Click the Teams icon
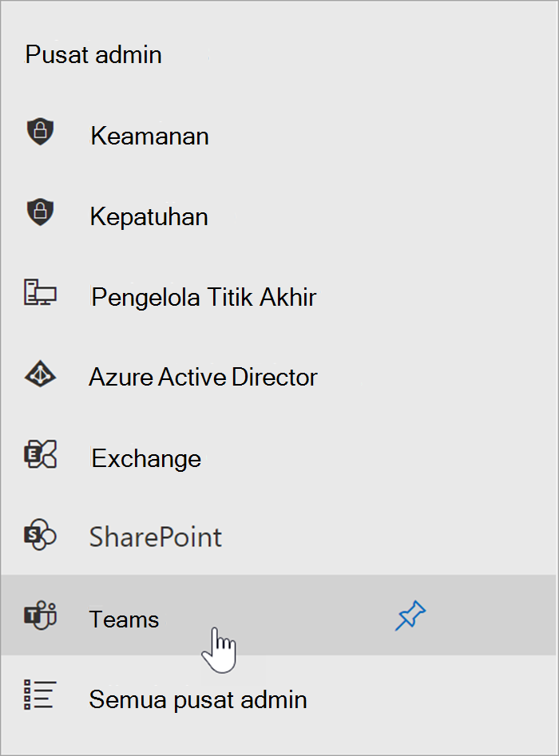The width and height of the screenshot is (559, 756). [41, 615]
